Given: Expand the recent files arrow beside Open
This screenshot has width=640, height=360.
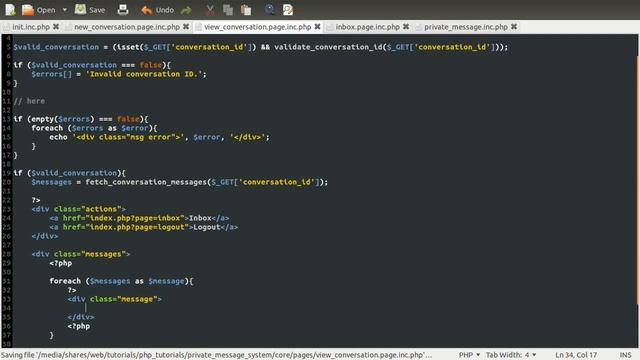Looking at the screenshot, I should click(64, 10).
